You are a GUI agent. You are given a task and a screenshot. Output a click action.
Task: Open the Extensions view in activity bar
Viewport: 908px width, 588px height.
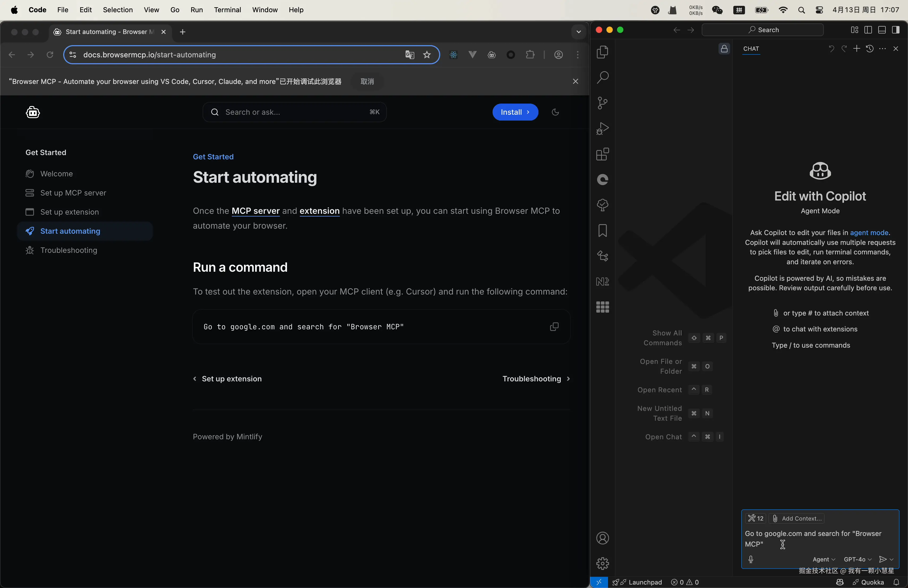[x=602, y=154]
